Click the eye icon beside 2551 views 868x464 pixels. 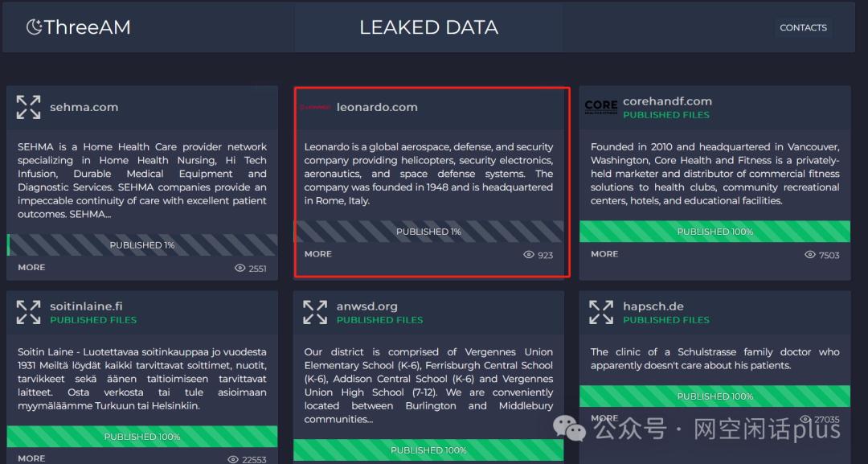(240, 268)
